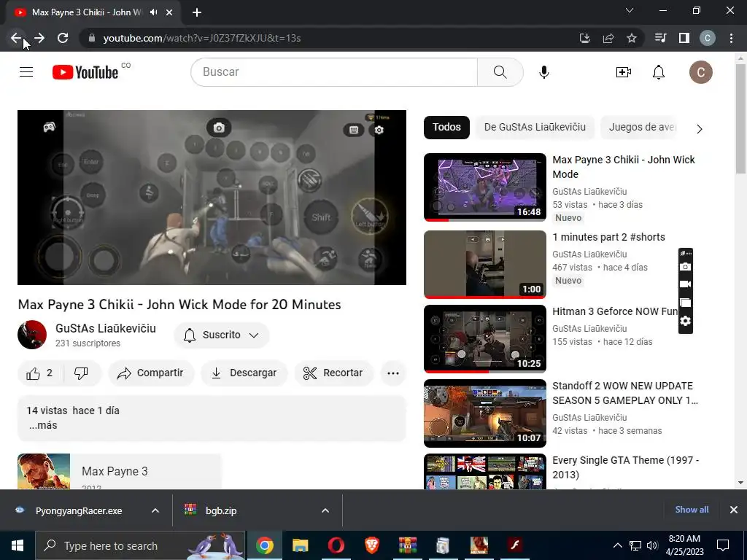Open tab search chevron in title bar
Image resolution: width=747 pixels, height=560 pixels.
pos(630,10)
